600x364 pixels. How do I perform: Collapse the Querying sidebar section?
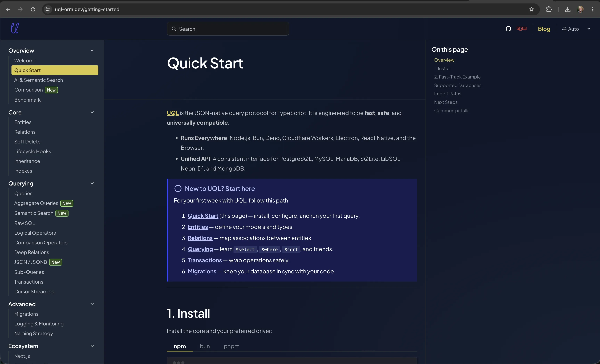tap(92, 183)
